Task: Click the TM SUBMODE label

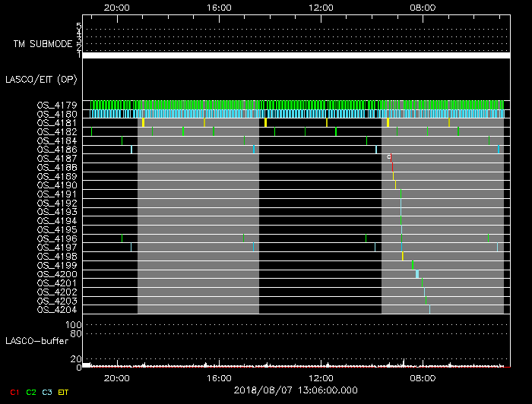Action: point(43,44)
